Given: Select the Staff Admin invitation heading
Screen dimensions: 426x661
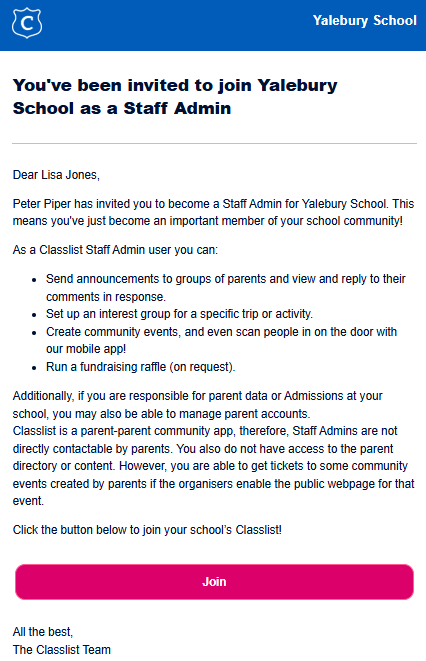Looking at the screenshot, I should (175, 97).
